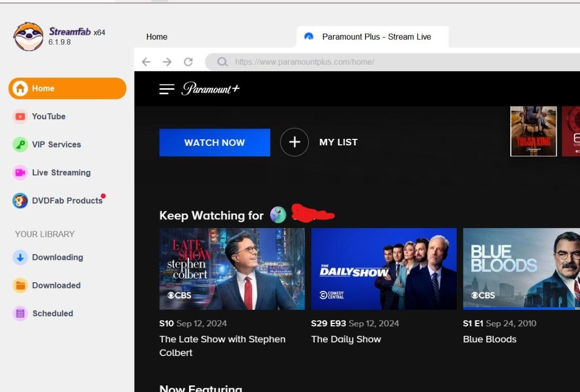The image size is (580, 392).
Task: Click The Daily Show title text
Action: coord(346,340)
